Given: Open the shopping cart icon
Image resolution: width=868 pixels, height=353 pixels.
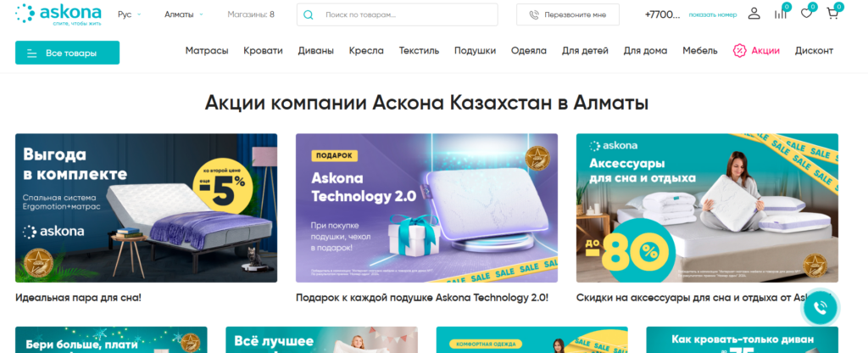Looking at the screenshot, I should [832, 14].
